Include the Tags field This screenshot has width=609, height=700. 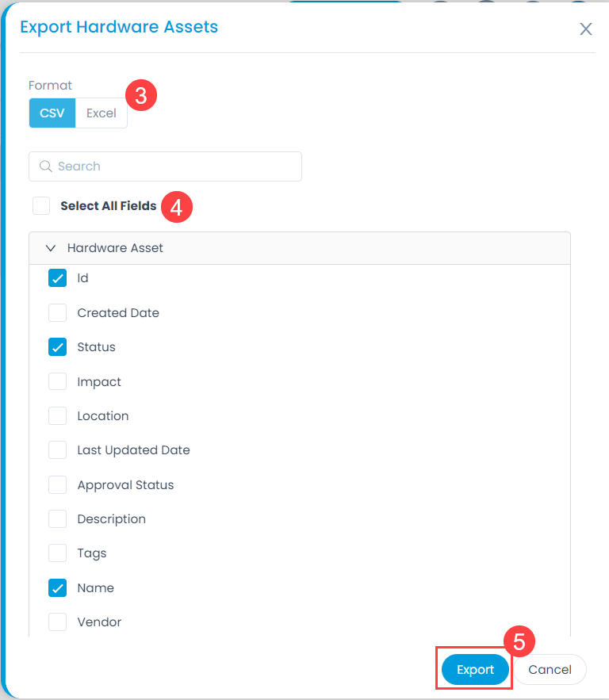pos(58,553)
